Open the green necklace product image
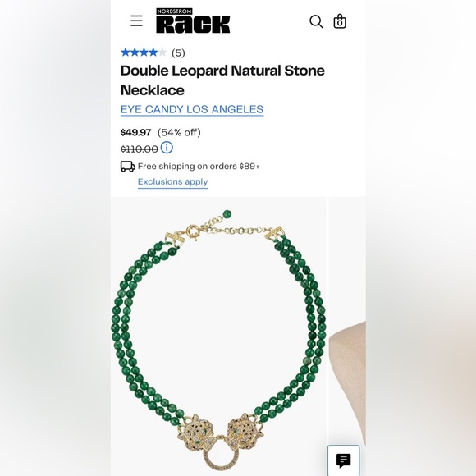 point(218,336)
